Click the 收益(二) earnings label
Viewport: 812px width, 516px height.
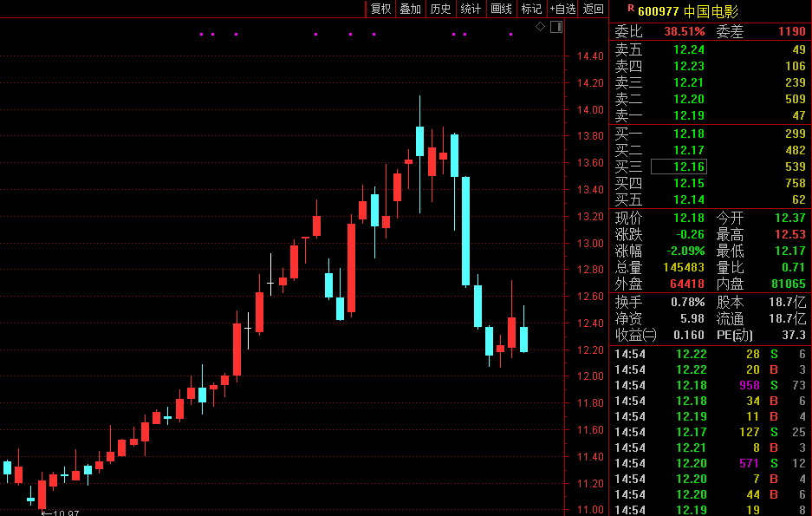pos(636,335)
